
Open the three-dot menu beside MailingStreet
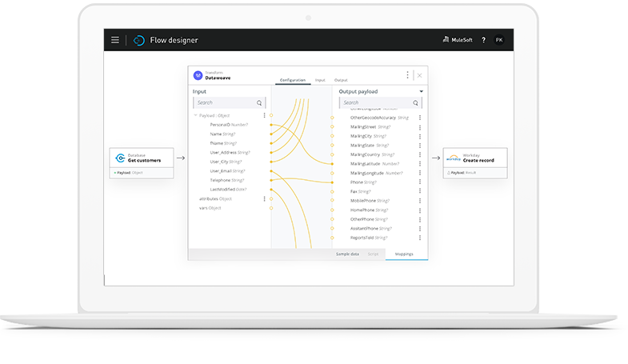point(420,126)
